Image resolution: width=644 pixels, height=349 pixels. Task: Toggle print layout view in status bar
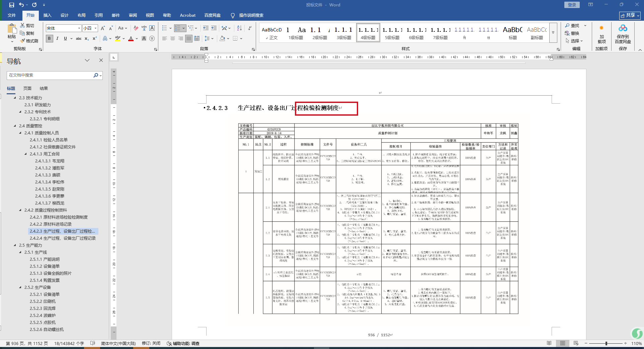tap(563, 343)
